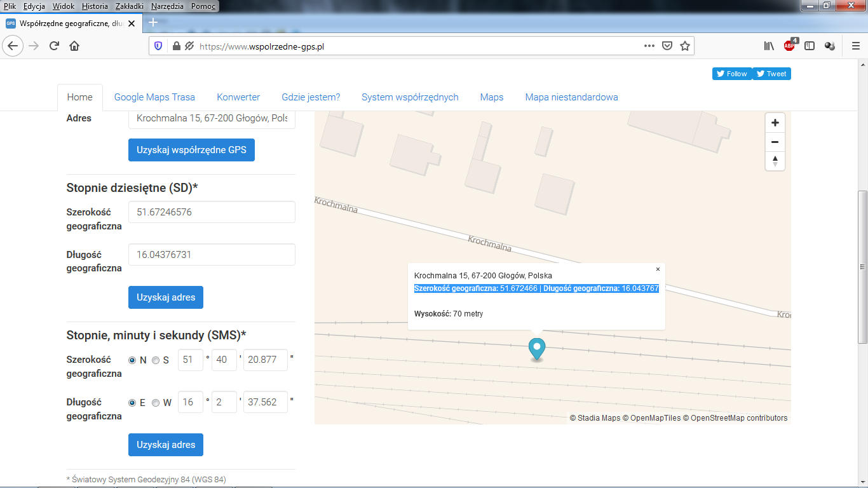Click the decimal longitude field 16.04376731
The height and width of the screenshot is (488, 868).
pyautogui.click(x=212, y=255)
